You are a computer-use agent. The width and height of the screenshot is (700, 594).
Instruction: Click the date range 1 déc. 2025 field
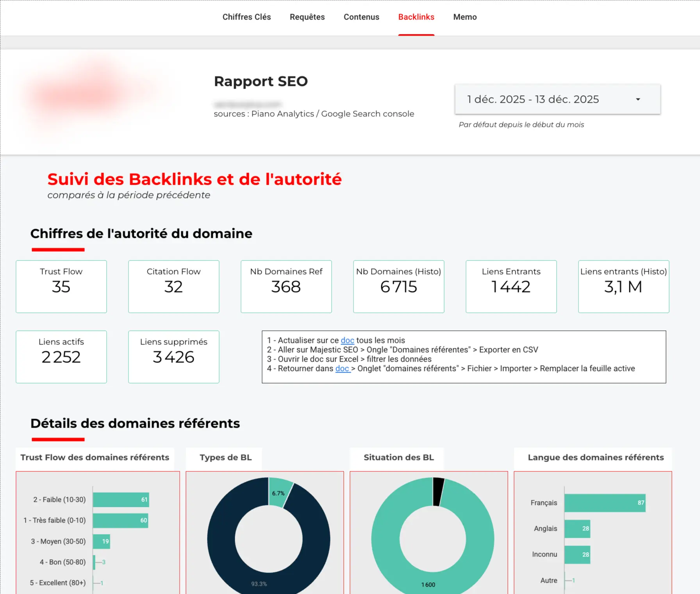(533, 100)
